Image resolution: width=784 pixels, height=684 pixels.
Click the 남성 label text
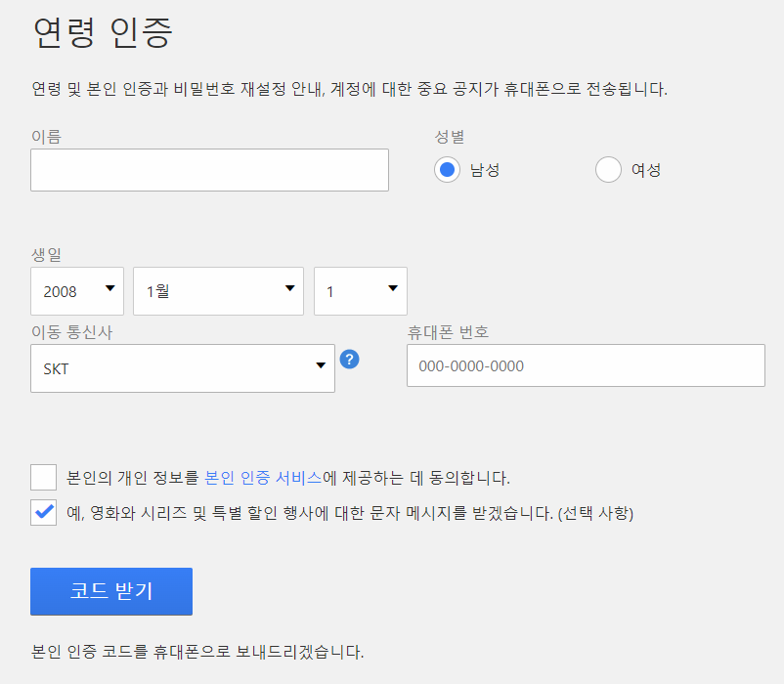click(485, 170)
